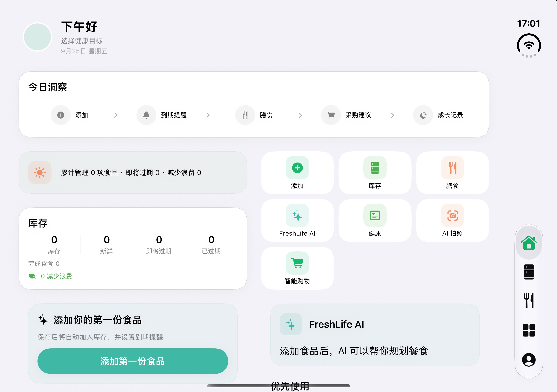Open the 智能购物 shopping cart tile
557x392 pixels.
point(297,268)
